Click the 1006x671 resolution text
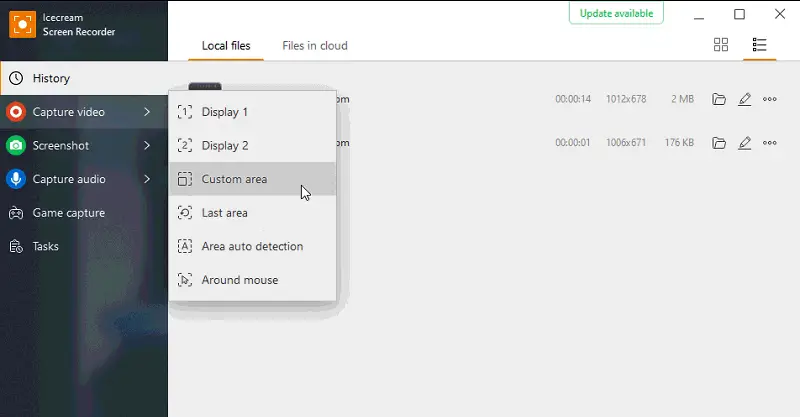Image resolution: width=800 pixels, height=417 pixels. click(x=626, y=143)
